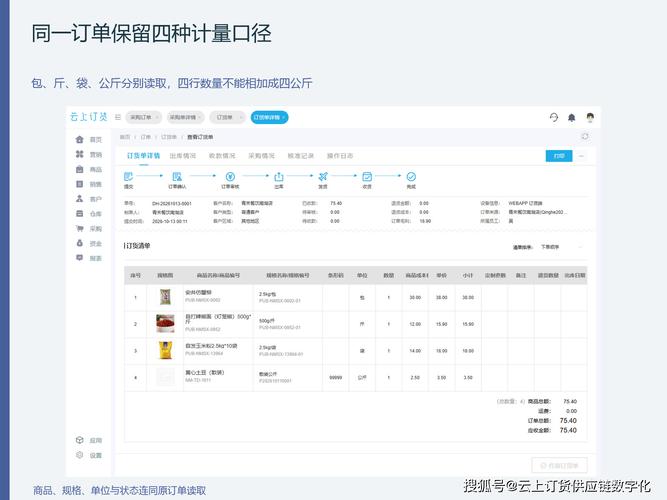Open the 采购 purchasing cart icon
667x500 pixels.
(x=80, y=229)
